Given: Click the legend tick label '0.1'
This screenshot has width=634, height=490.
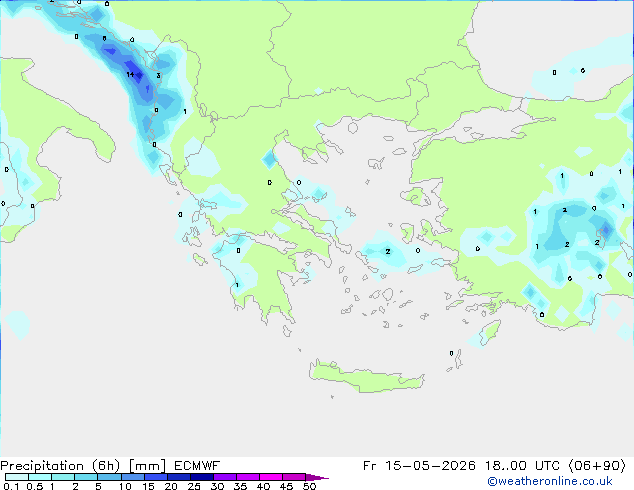Looking at the screenshot, I should point(11,486).
